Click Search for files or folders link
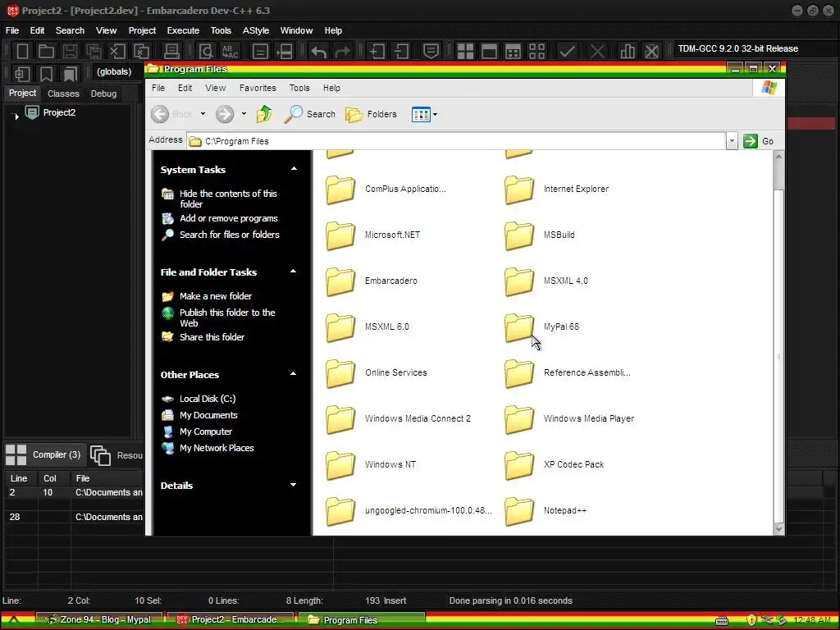The image size is (840, 630). pyautogui.click(x=230, y=235)
